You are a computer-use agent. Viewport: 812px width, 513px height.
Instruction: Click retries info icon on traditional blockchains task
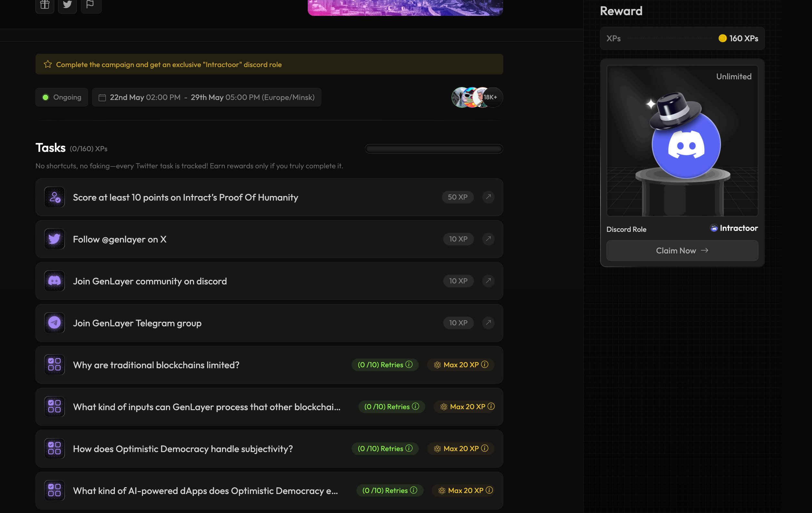pyautogui.click(x=409, y=364)
